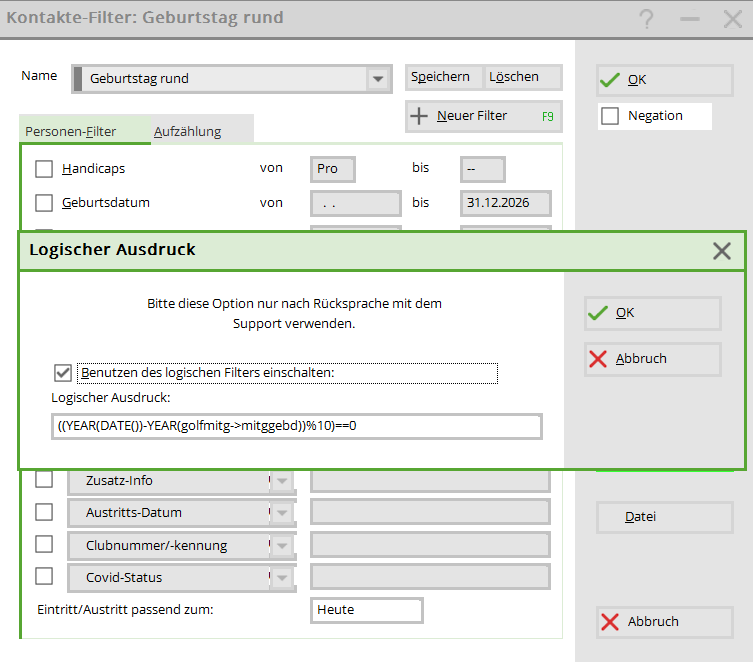This screenshot has height=662, width=753.
Task: Toggle the Geburtsdatum filter checkbox
Action: [x=44, y=203]
